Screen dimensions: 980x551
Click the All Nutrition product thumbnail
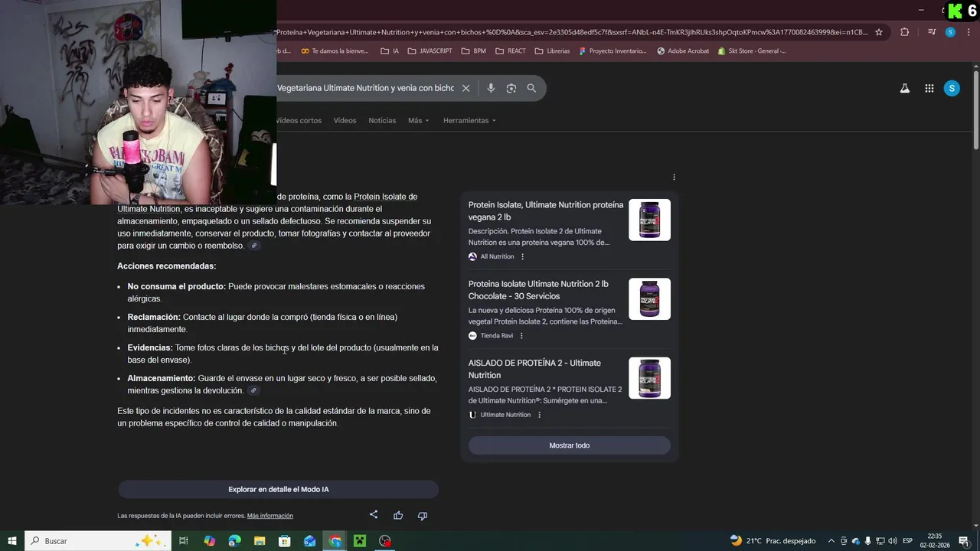(x=650, y=220)
